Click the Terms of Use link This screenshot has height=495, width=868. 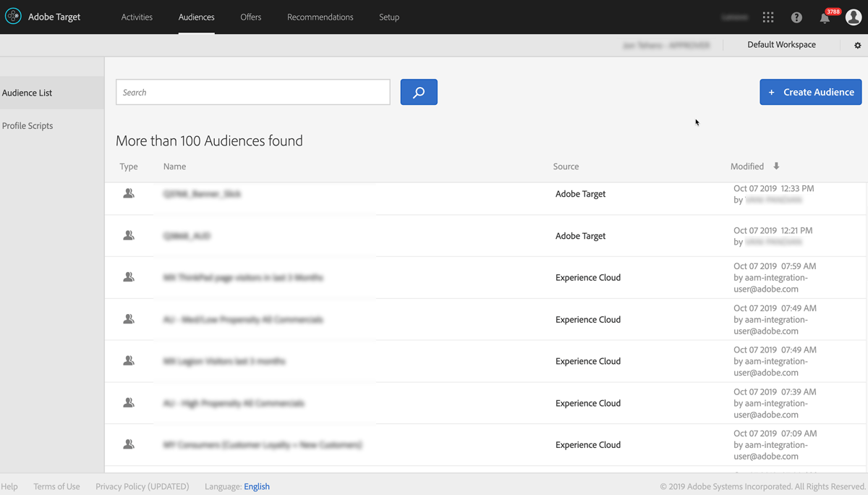(x=56, y=486)
